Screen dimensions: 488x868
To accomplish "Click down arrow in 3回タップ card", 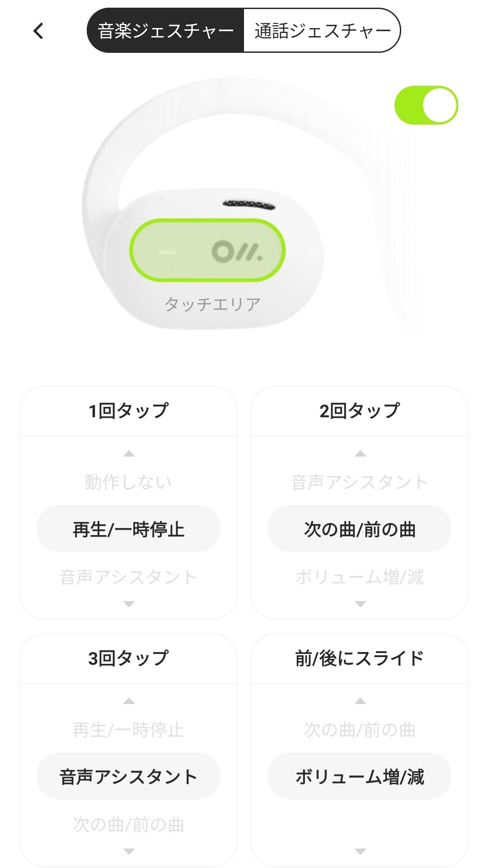I will (x=129, y=851).
